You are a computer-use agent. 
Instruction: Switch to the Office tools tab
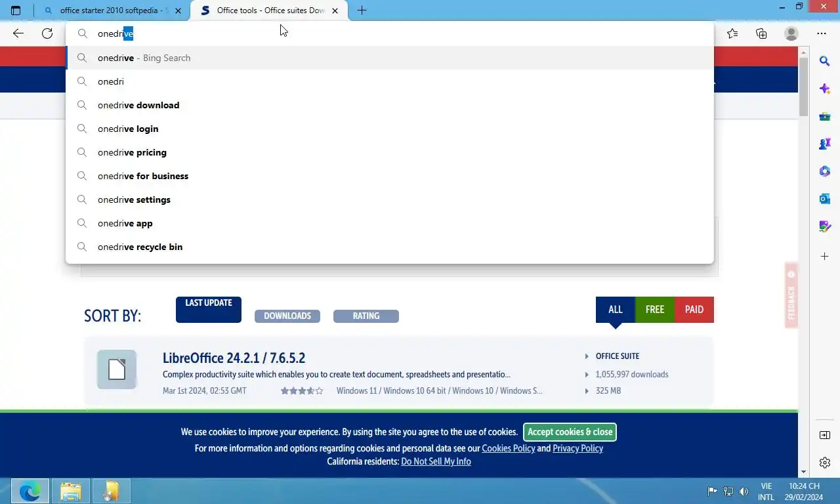tap(269, 10)
